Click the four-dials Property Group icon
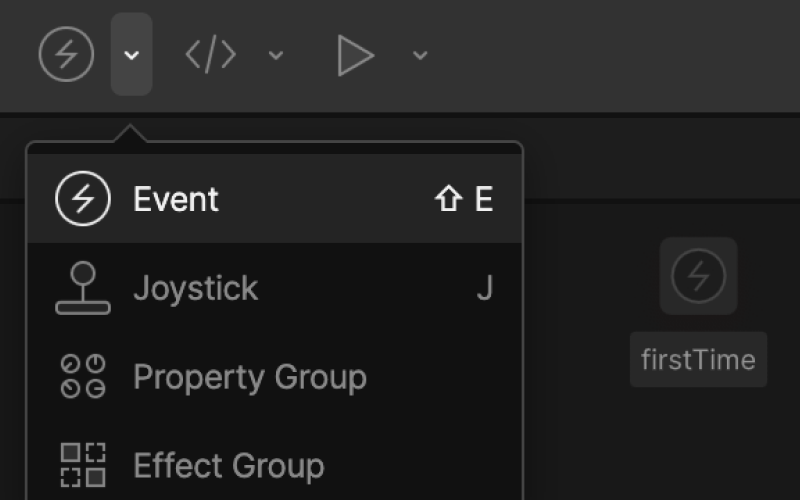The height and width of the screenshot is (500, 800). point(83,377)
